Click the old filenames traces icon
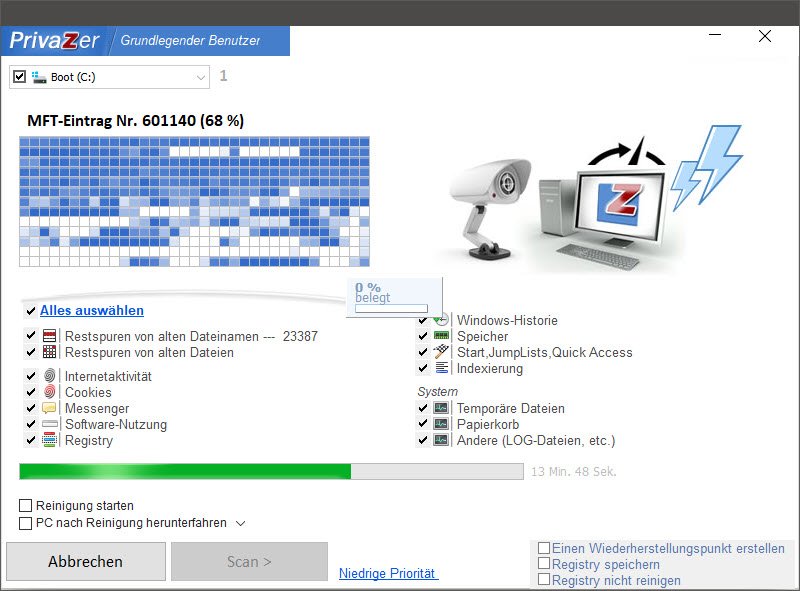Screen dimensions: 800x591 [x=49, y=336]
